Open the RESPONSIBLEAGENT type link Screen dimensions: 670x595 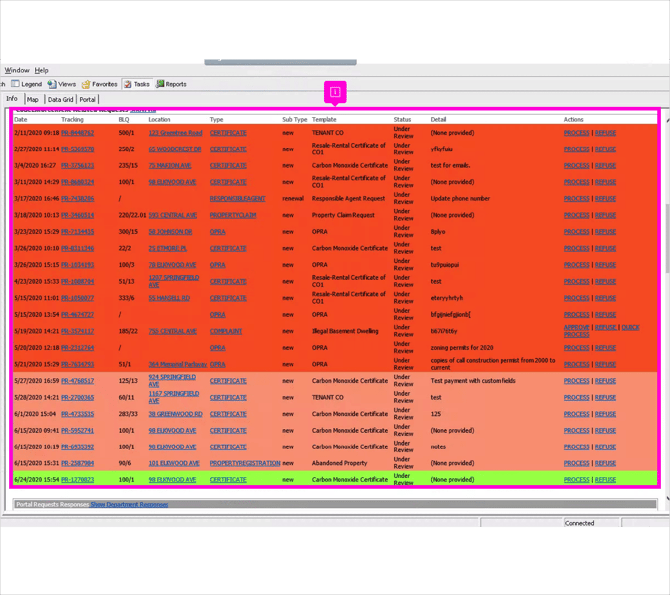[238, 199]
